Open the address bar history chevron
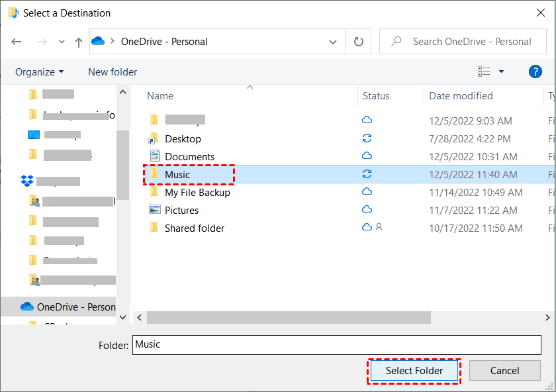This screenshot has width=556, height=392. (x=333, y=41)
